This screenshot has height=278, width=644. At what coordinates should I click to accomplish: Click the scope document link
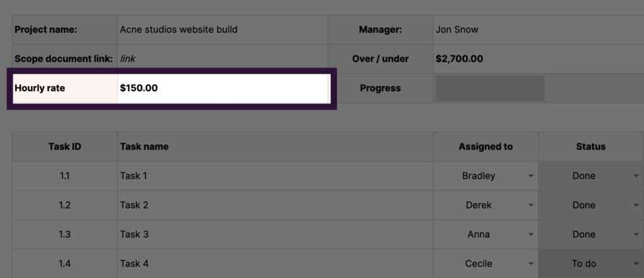tap(128, 59)
